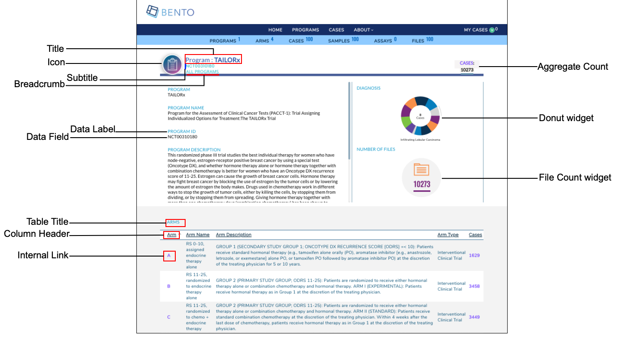Screen dimensions: 644x362
Task: Open arm C internal link
Action: click(169, 317)
